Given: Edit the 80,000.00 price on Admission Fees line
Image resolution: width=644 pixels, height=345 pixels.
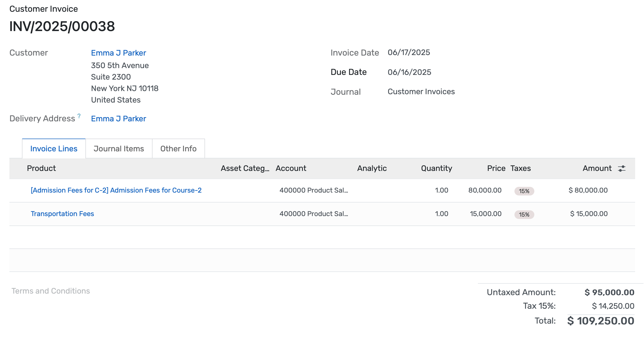Looking at the screenshot, I should [485, 190].
